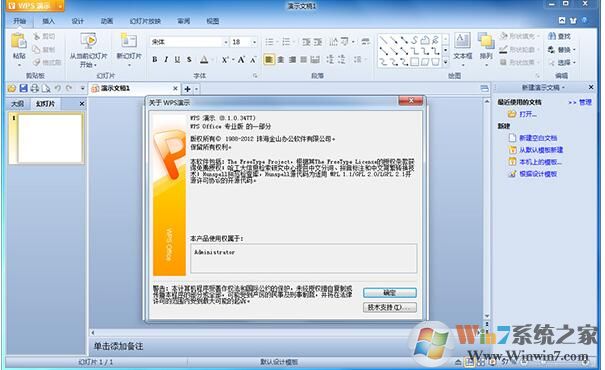Toggle Italic formatting

(x=166, y=60)
